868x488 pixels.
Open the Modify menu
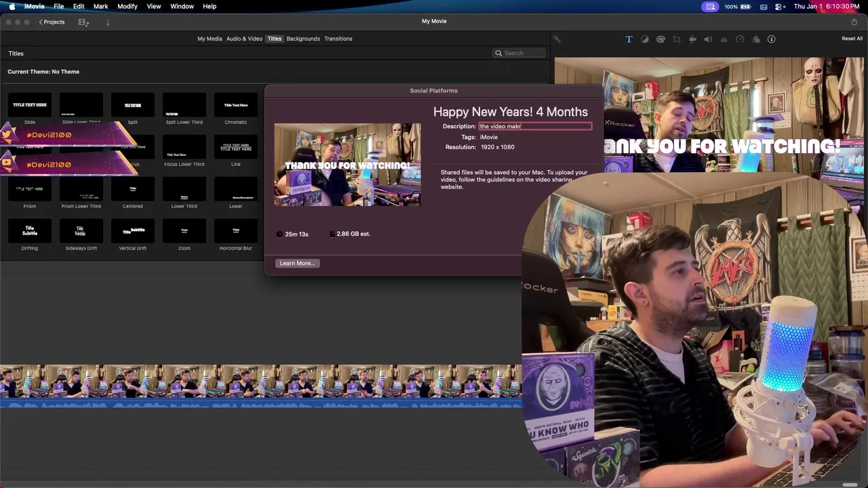pos(127,6)
